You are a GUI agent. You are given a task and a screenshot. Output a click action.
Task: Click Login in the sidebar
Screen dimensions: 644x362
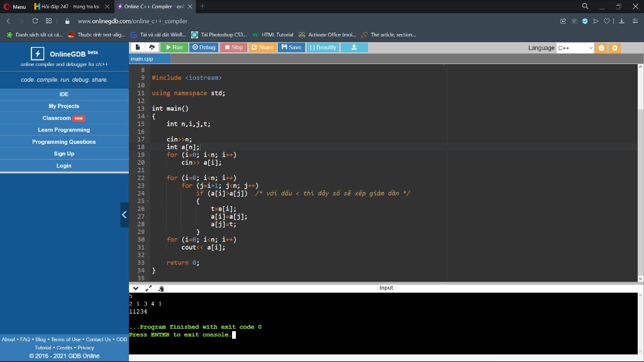(64, 165)
